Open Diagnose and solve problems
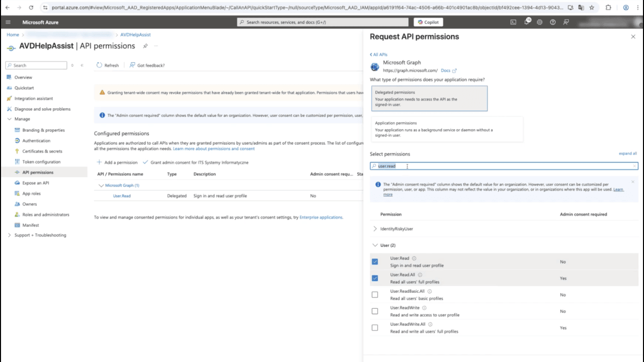 coord(42,109)
